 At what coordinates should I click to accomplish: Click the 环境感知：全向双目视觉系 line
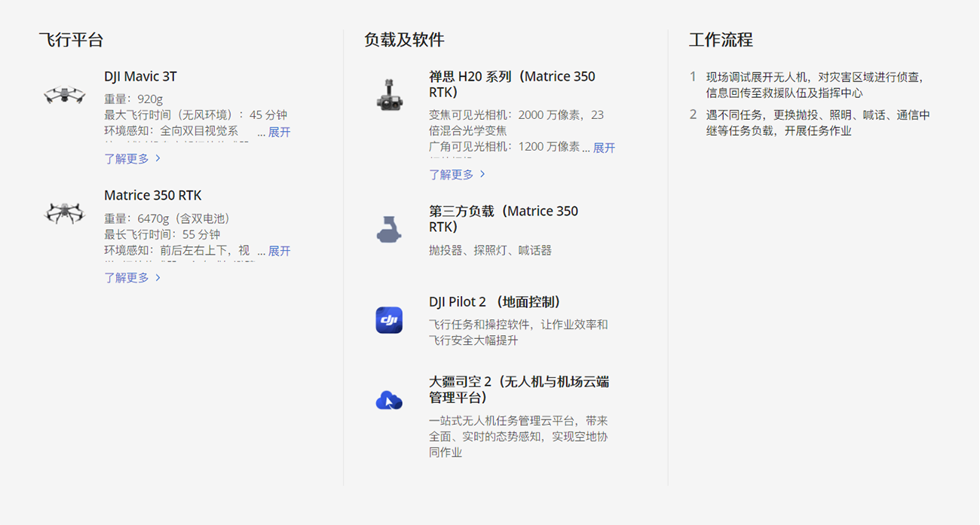click(171, 131)
